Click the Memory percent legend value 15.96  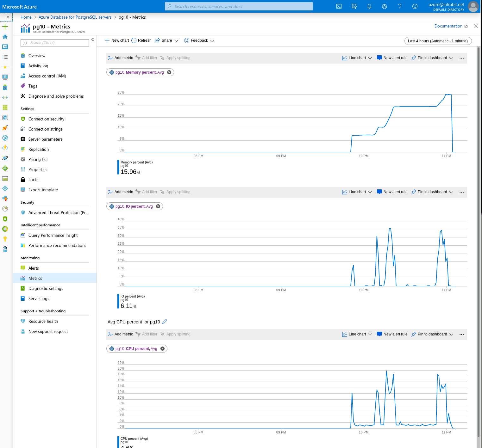pos(130,172)
